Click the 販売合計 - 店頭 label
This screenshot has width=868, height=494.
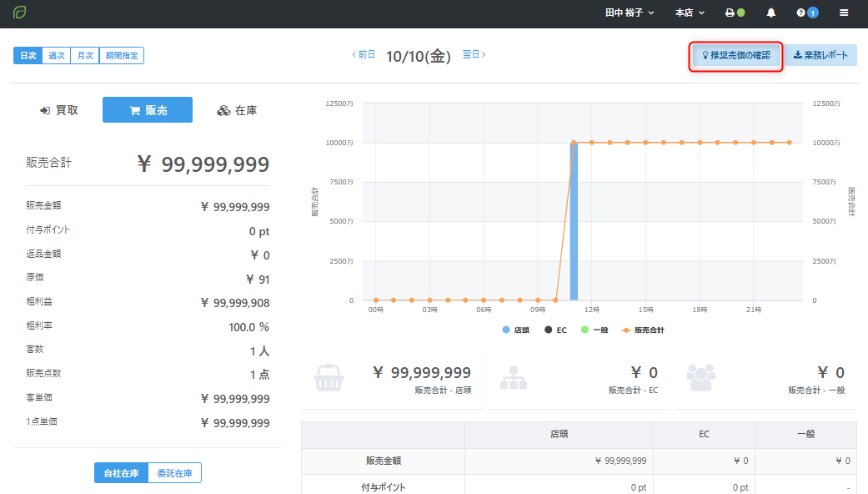click(x=443, y=391)
